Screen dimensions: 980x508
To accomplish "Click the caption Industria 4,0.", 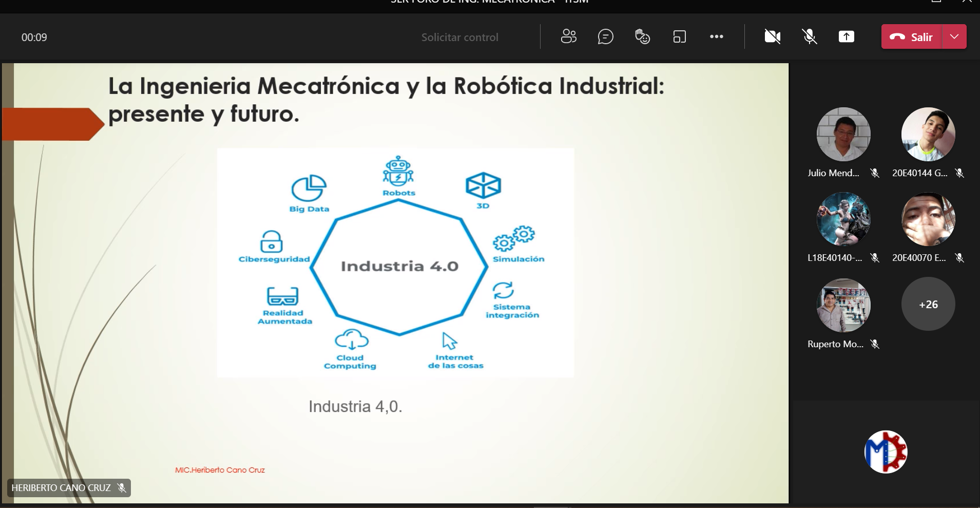I will [355, 406].
